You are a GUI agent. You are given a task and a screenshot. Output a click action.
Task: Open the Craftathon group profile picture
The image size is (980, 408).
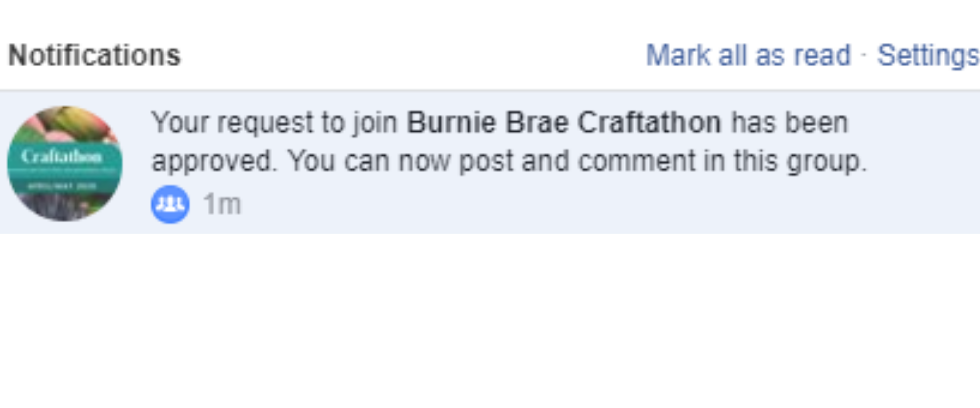pos(65,163)
